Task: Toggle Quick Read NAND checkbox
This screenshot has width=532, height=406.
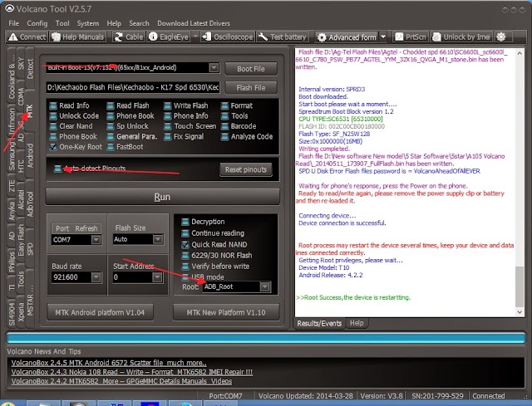Action: [x=185, y=244]
